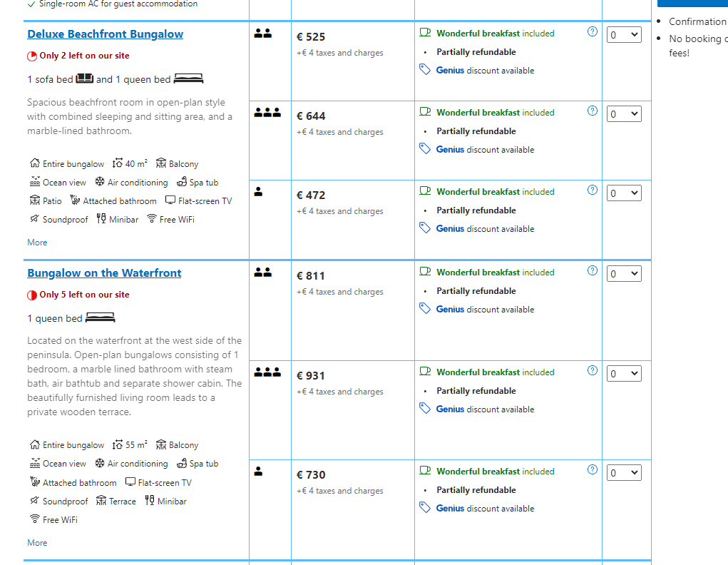Image resolution: width=728 pixels, height=565 pixels.
Task: Click help icon for €931 room option
Action: point(592,370)
